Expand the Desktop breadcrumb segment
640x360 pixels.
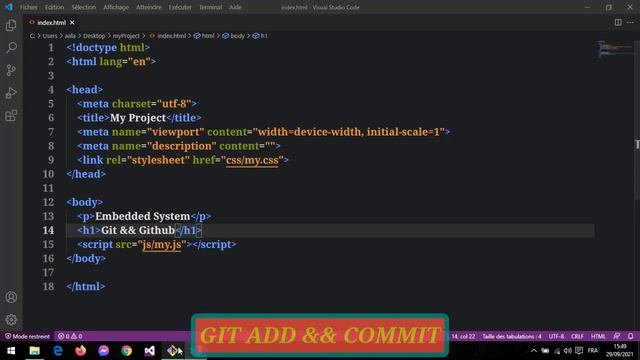click(94, 36)
